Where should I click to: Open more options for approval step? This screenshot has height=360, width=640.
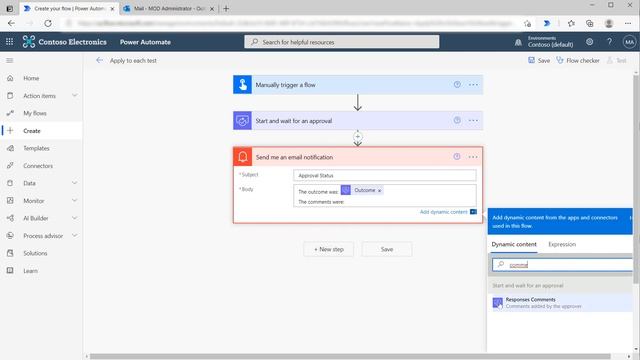(x=473, y=120)
